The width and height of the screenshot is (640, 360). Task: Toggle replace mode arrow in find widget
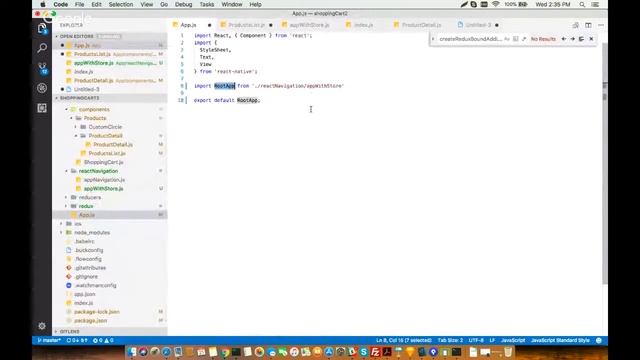(x=433, y=39)
